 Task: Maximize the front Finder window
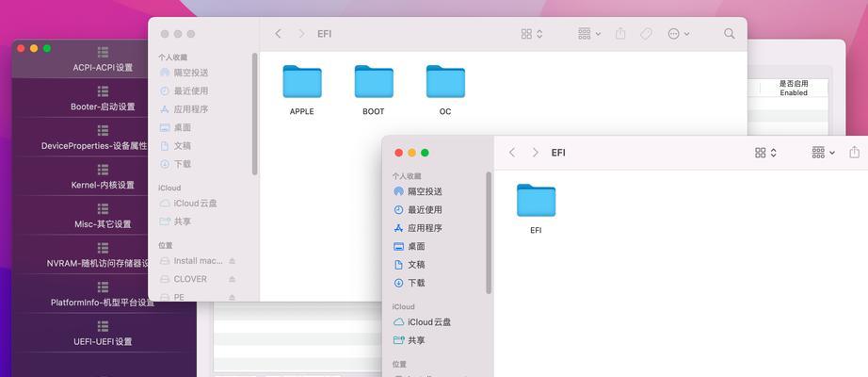click(425, 153)
